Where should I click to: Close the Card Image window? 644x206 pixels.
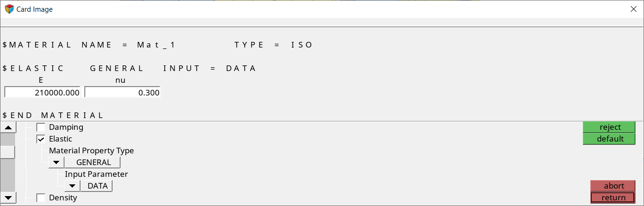click(634, 9)
